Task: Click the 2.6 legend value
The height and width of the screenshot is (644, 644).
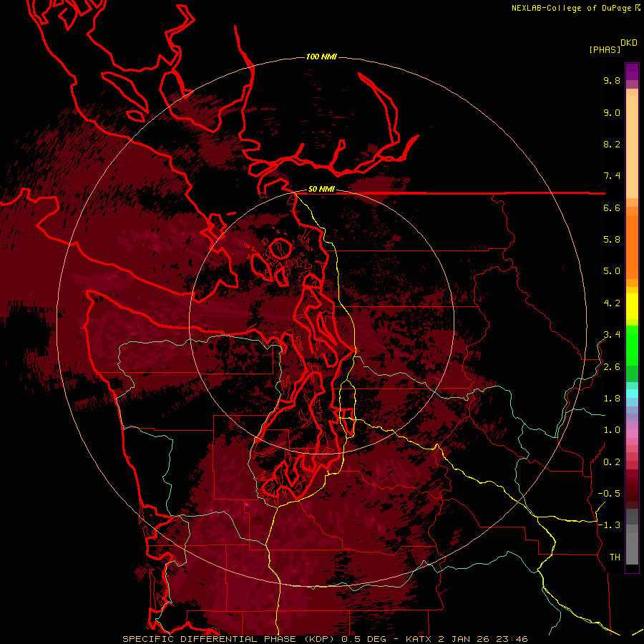Action: point(612,367)
